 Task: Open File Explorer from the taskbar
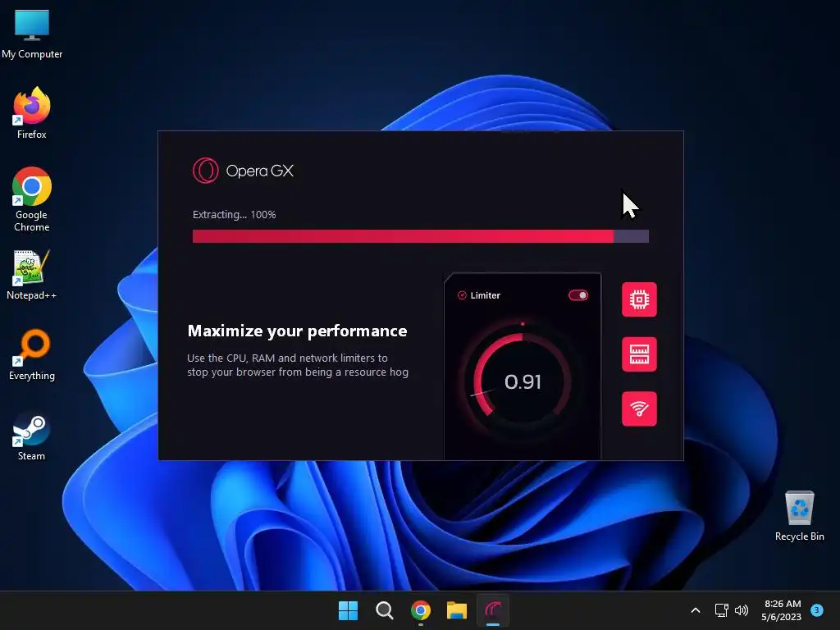(x=457, y=610)
